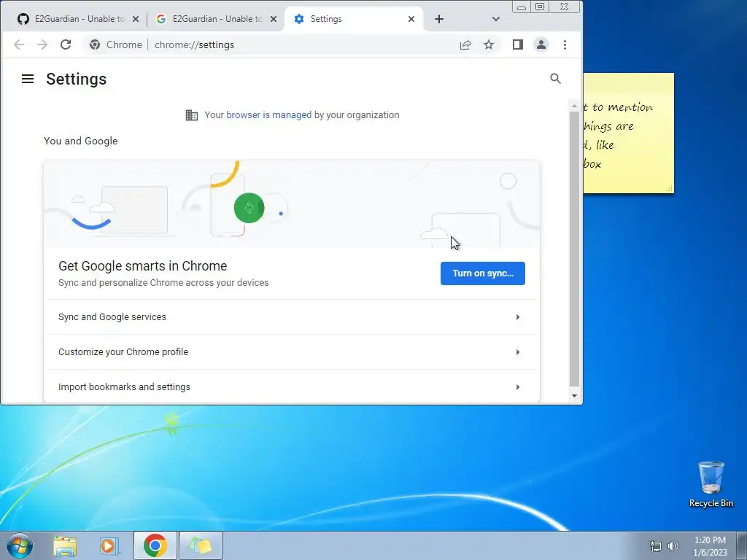Open Customize your Chrome profile
This screenshot has width=747, height=560.
click(292, 352)
